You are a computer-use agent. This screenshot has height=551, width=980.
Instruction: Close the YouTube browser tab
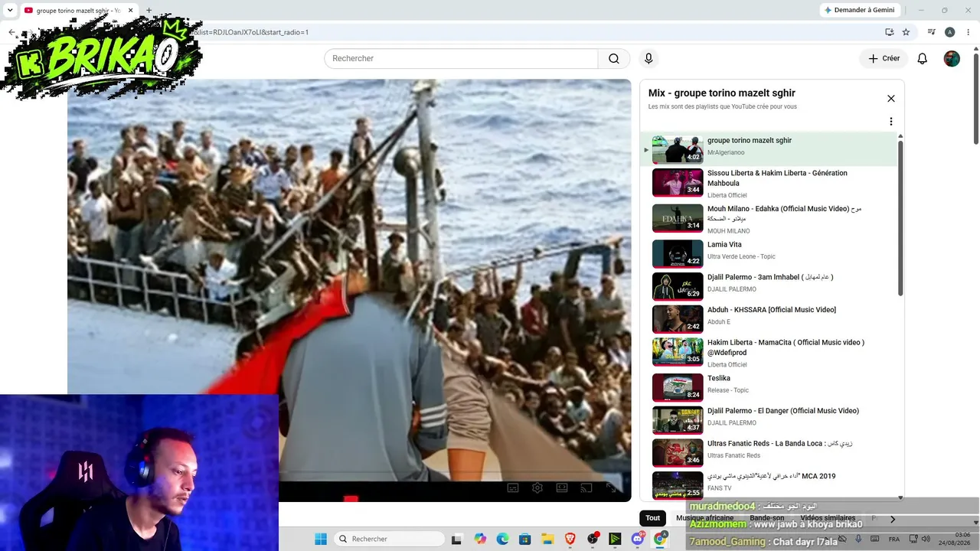[x=130, y=11]
